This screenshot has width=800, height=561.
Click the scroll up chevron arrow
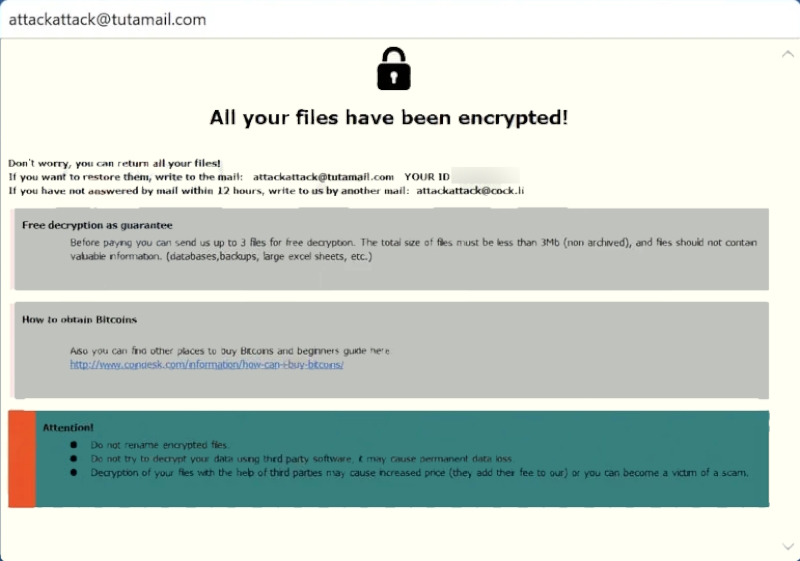tap(788, 54)
